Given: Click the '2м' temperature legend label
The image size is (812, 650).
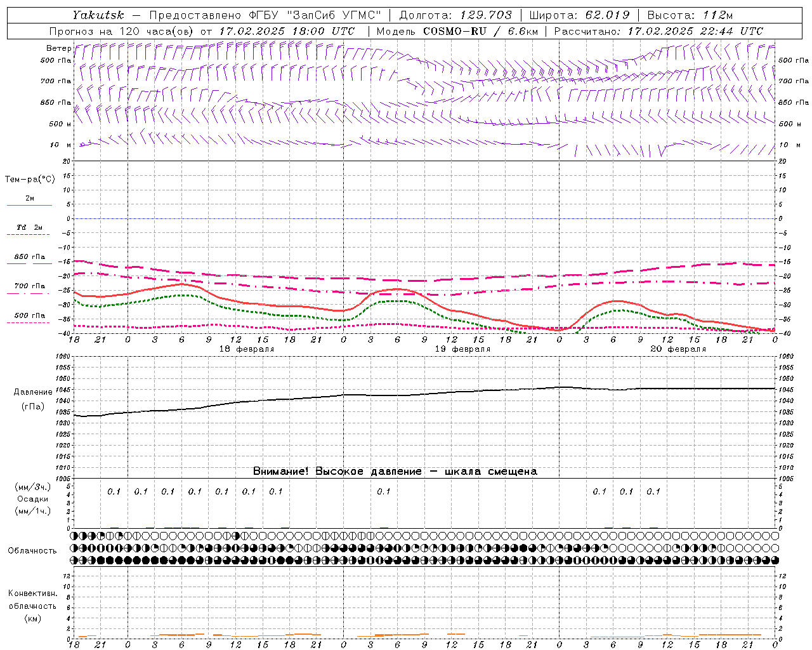Looking at the screenshot, I should click(x=30, y=199).
